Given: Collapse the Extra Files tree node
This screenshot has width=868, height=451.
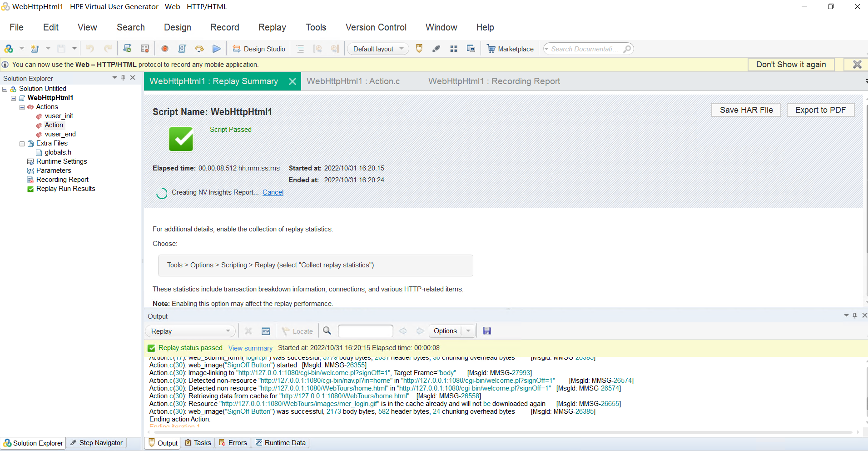Looking at the screenshot, I should coord(22,144).
